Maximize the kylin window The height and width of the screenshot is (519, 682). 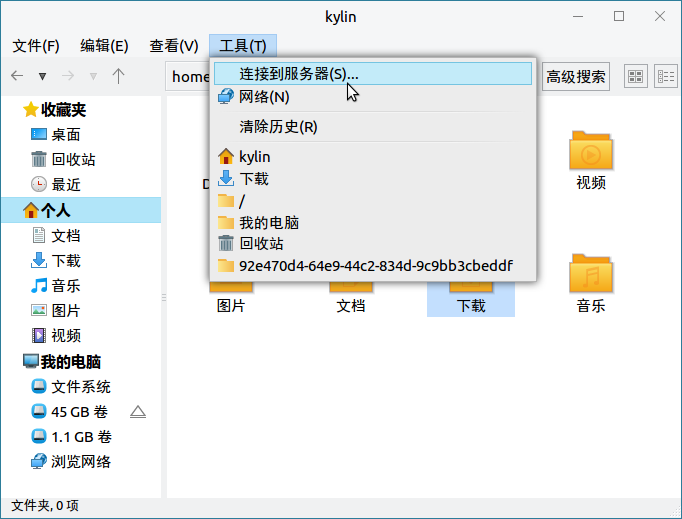[618, 17]
